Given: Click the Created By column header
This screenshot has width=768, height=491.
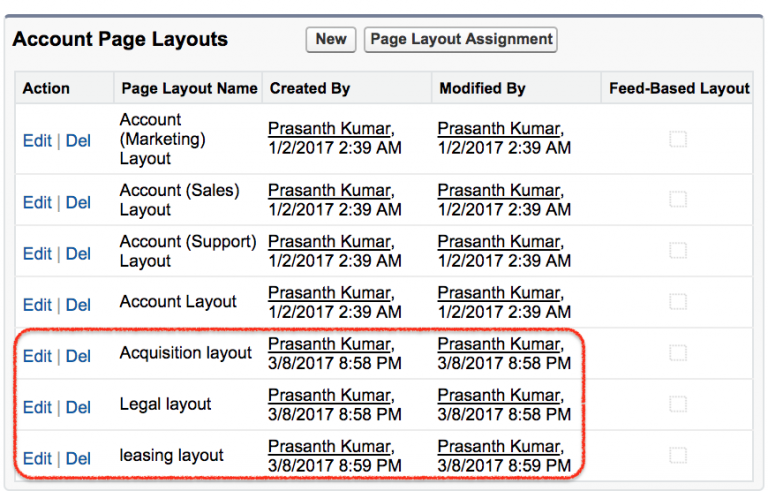Looking at the screenshot, I should tap(310, 88).
